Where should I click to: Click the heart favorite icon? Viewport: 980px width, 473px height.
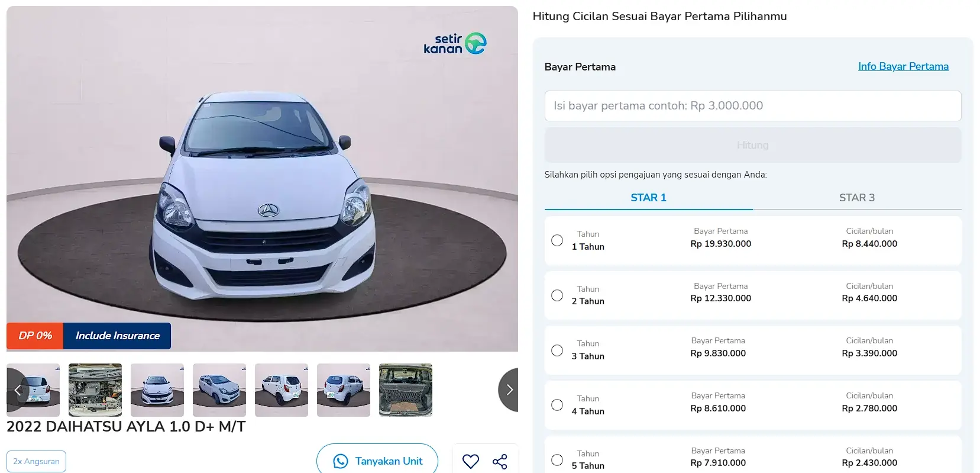pyautogui.click(x=471, y=461)
